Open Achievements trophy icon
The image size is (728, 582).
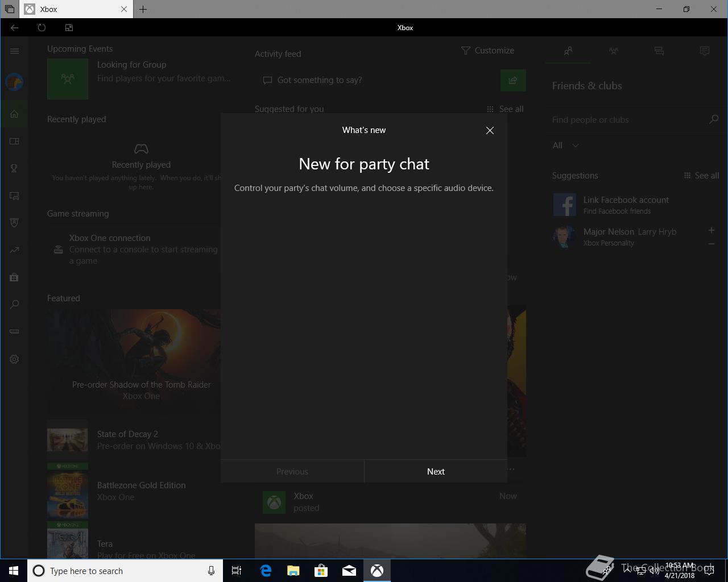(14, 168)
